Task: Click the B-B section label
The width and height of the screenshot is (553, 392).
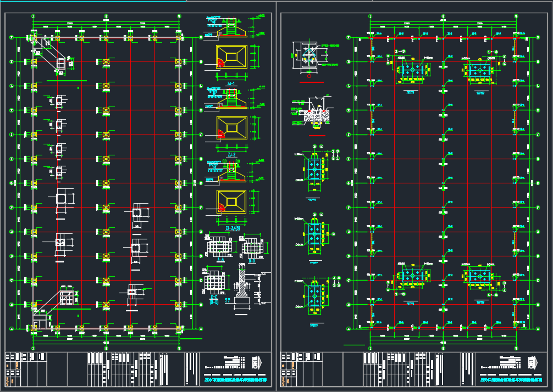Action: 252,261
